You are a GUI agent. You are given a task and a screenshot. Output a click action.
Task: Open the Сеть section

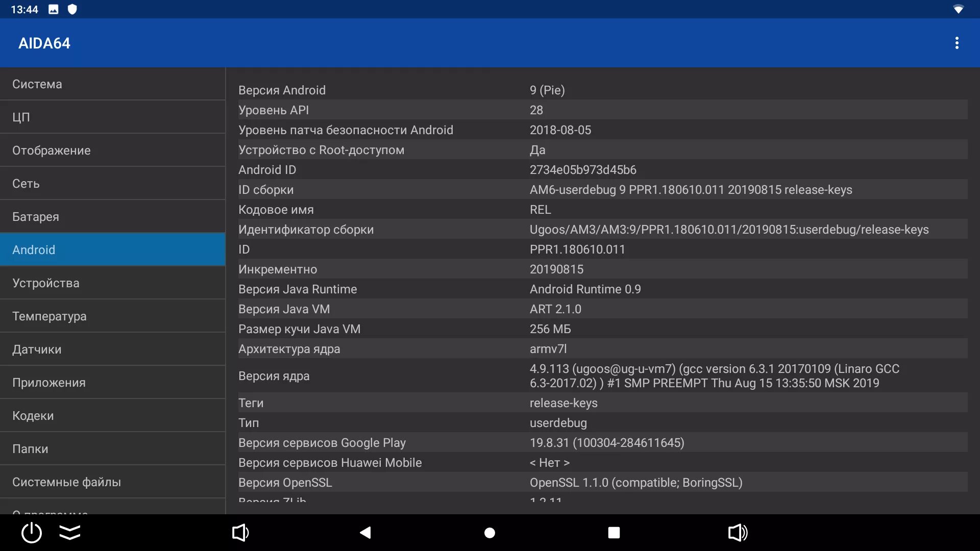pyautogui.click(x=112, y=184)
